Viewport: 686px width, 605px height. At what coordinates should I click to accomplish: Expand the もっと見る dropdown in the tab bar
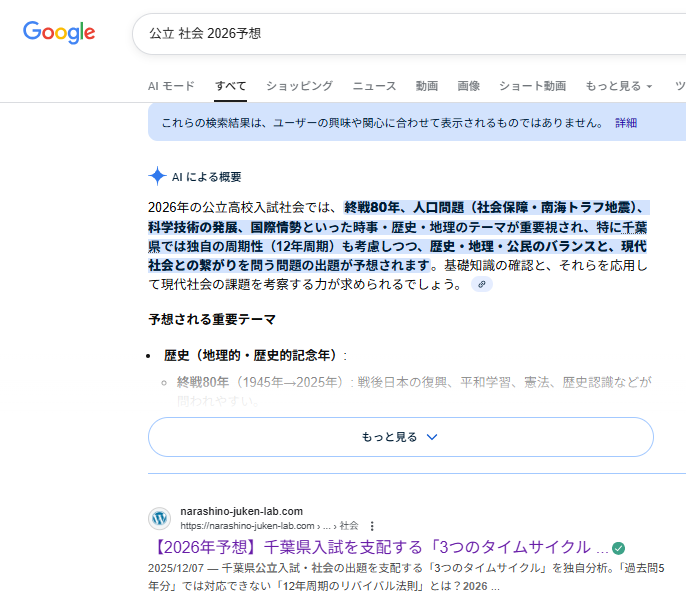click(619, 86)
